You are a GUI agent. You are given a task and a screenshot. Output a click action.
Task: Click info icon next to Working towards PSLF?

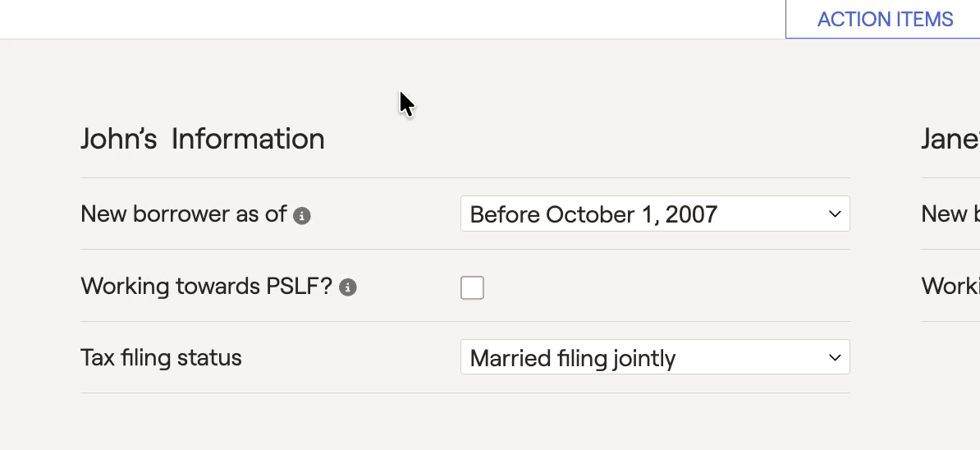347,287
